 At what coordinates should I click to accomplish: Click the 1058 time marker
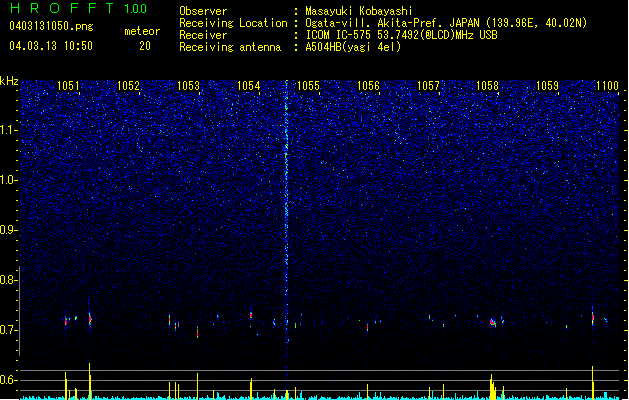pos(487,86)
